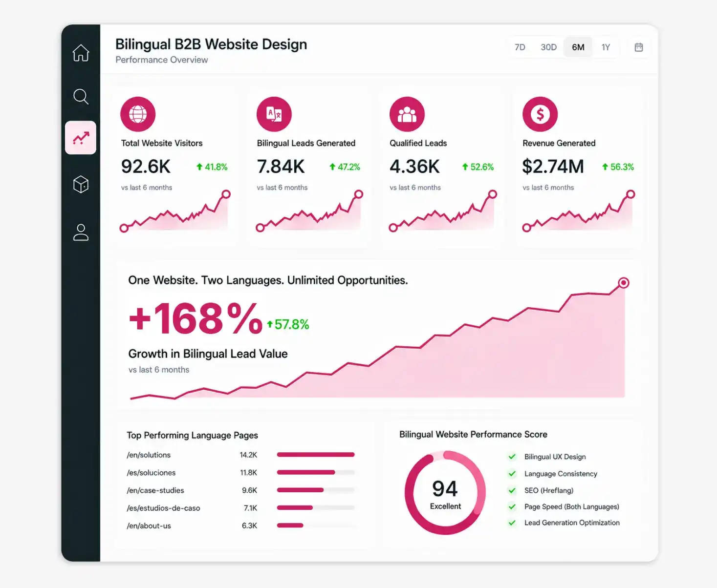
Task: Click the translate Bilingual Leads icon
Action: tap(274, 114)
